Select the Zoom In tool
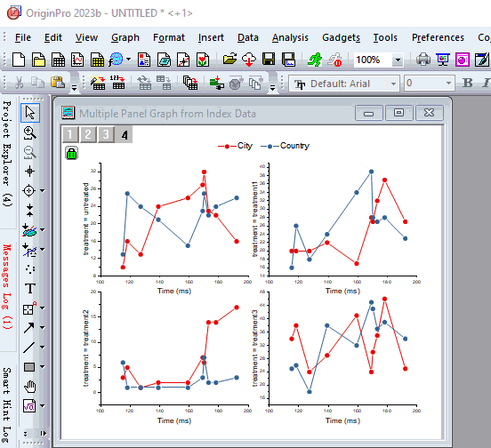This screenshot has height=448, width=491. pyautogui.click(x=30, y=132)
